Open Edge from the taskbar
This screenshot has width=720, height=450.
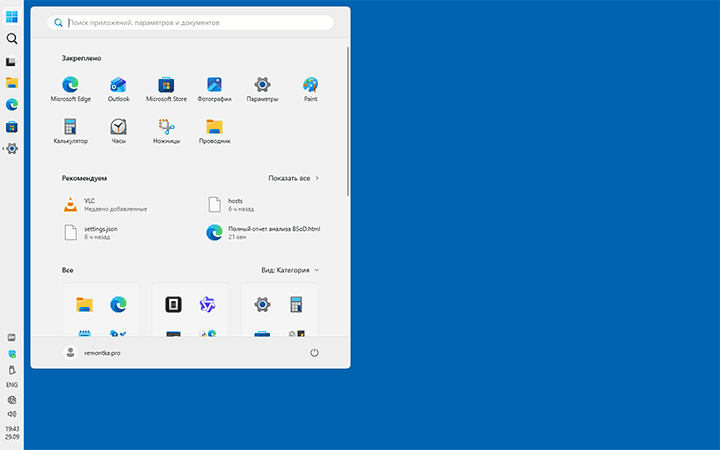[x=12, y=105]
